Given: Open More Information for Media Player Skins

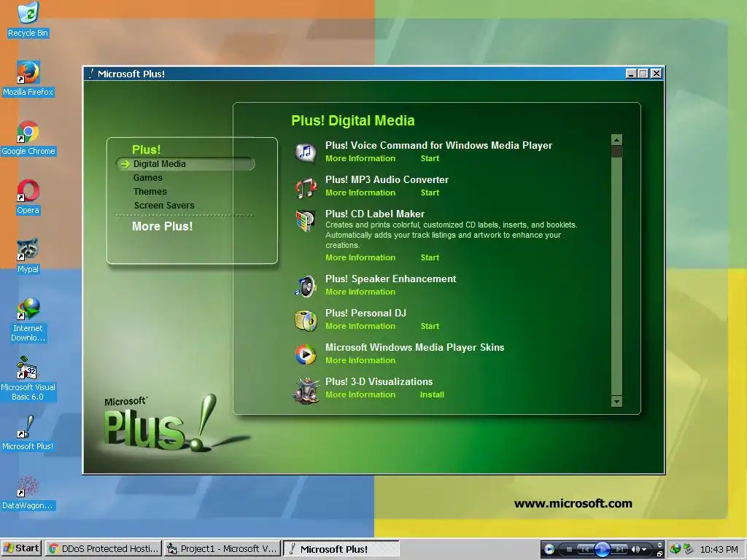Looking at the screenshot, I should point(360,360).
